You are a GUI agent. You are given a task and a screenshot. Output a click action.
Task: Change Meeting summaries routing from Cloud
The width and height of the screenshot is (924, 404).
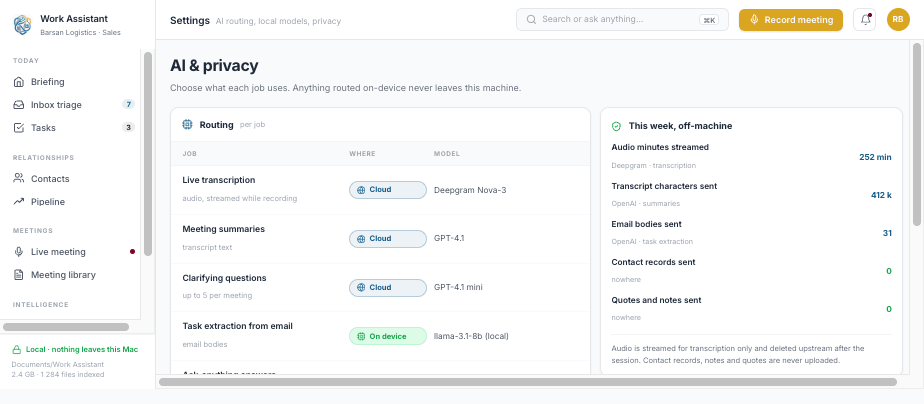(x=388, y=239)
